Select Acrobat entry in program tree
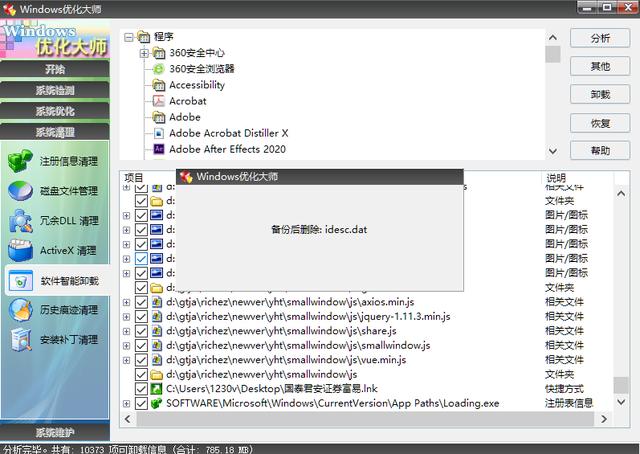The height and width of the screenshot is (454, 640). 188,101
